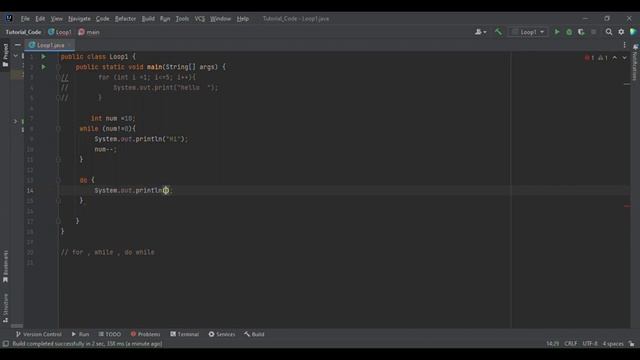
Task: Click run gutter arrow beside main method
Action: point(44,67)
